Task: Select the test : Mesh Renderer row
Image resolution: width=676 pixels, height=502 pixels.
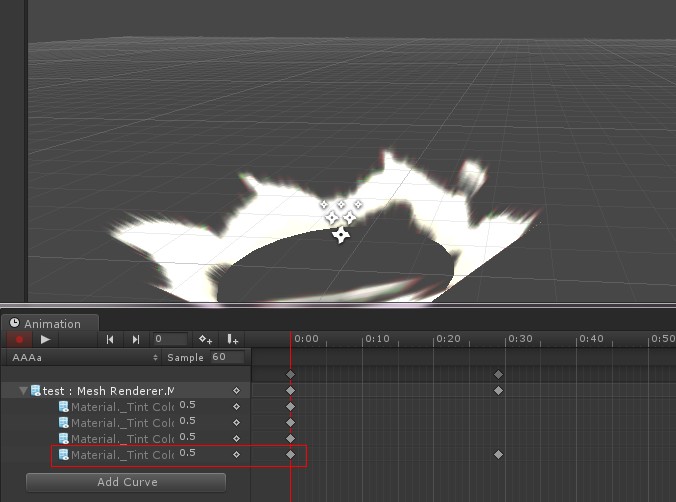Action: click(125, 391)
